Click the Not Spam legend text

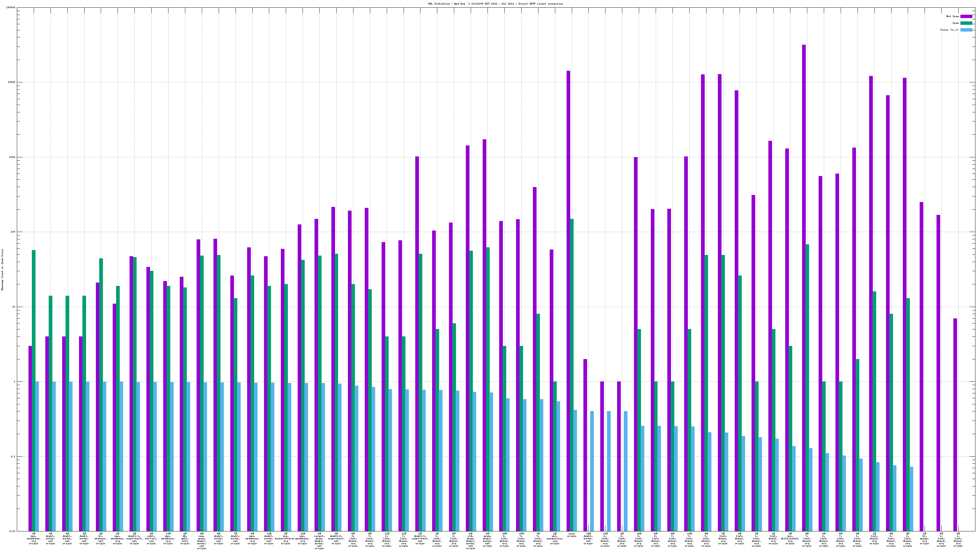pyautogui.click(x=953, y=16)
